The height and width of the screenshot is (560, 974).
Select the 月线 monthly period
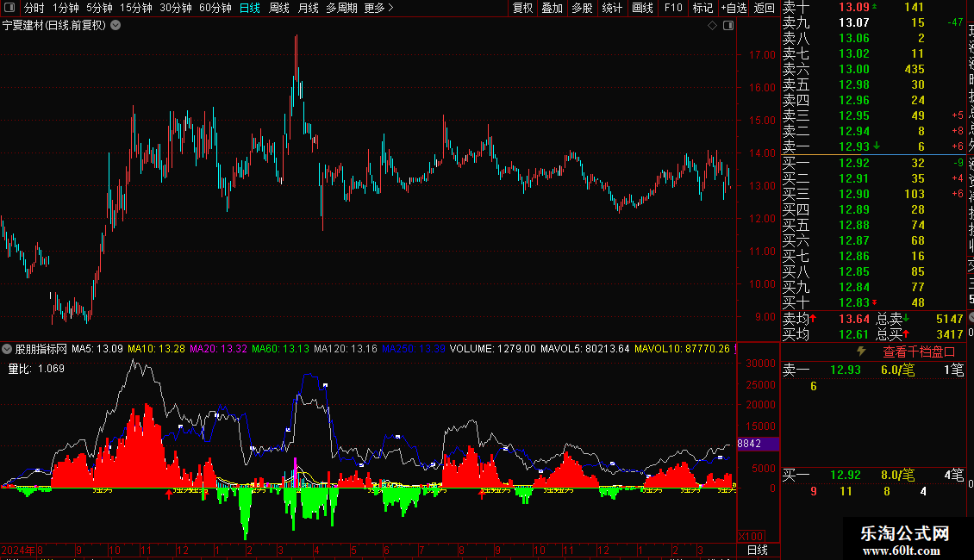click(x=308, y=8)
